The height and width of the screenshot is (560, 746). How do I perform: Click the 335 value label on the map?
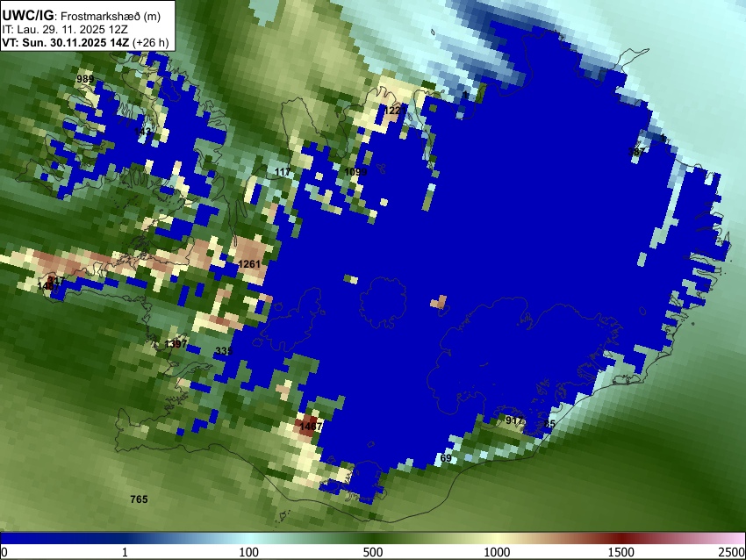click(224, 351)
